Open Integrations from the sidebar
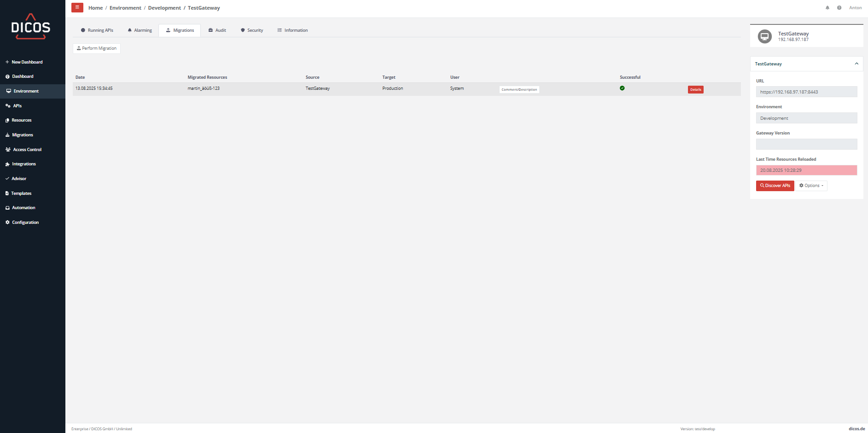 [x=23, y=164]
